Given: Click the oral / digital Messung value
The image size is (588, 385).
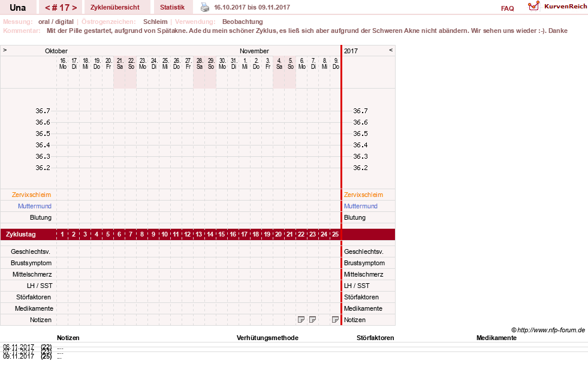Looking at the screenshot, I should tap(56, 22).
